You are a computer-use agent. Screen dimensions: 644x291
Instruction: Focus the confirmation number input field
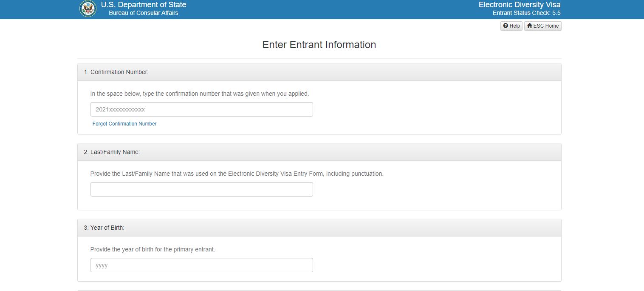click(x=201, y=109)
